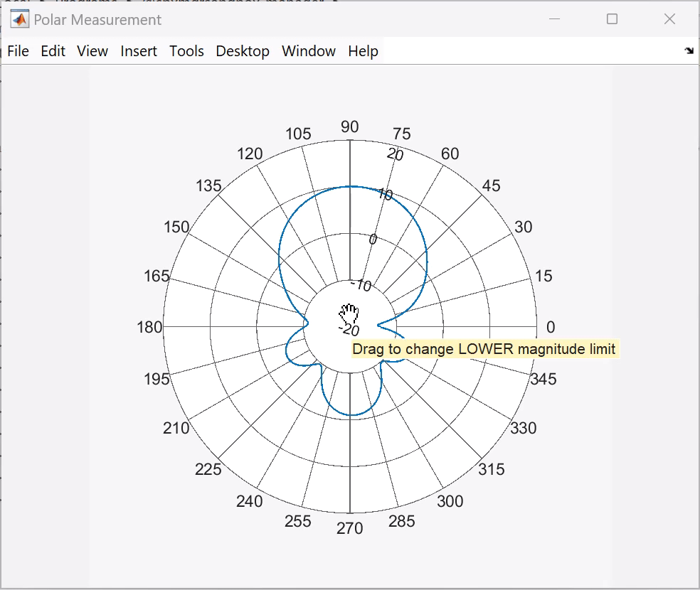Click the 180 degree angle label
700x590 pixels.
coord(150,327)
